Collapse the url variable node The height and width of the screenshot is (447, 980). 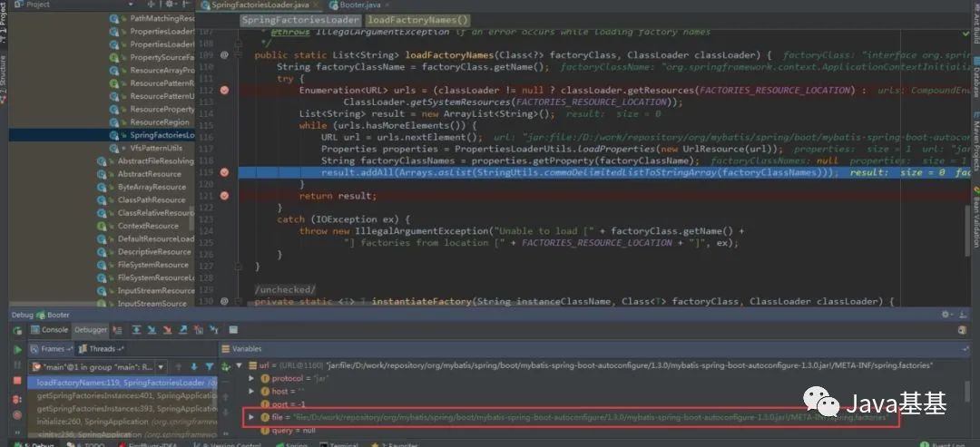[240, 365]
